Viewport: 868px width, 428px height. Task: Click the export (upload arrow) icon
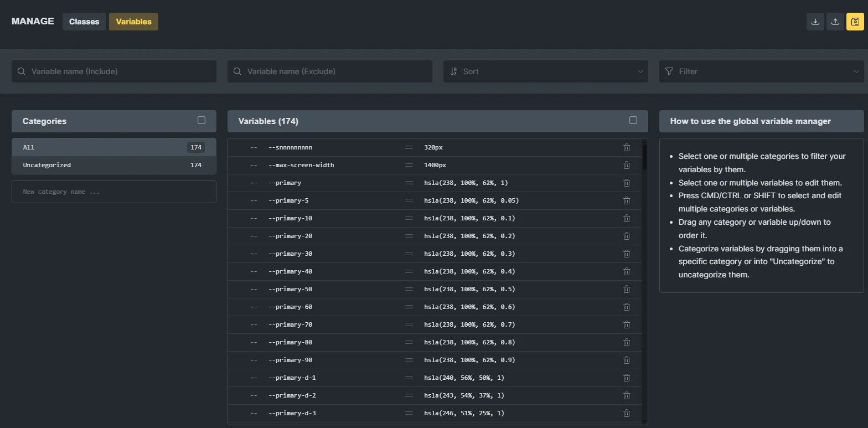click(x=835, y=22)
